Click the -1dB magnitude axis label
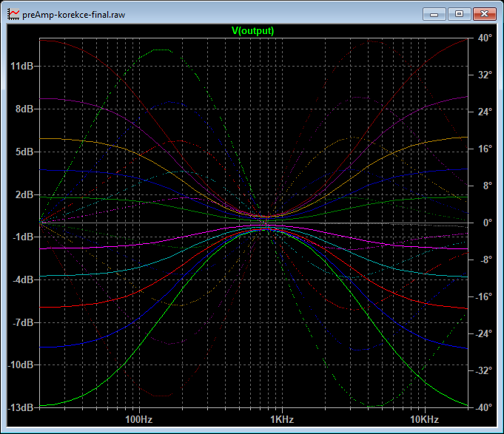Viewport: 504px width, 434px height. [x=23, y=237]
